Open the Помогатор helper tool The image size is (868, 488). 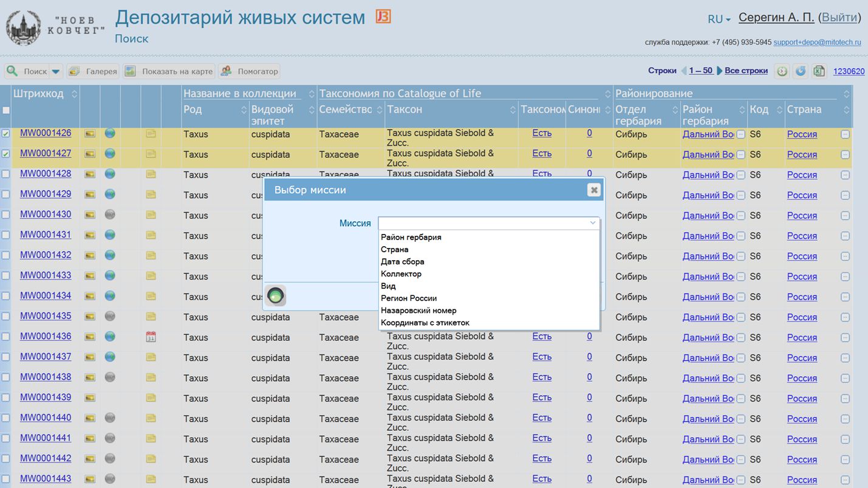[x=249, y=71]
